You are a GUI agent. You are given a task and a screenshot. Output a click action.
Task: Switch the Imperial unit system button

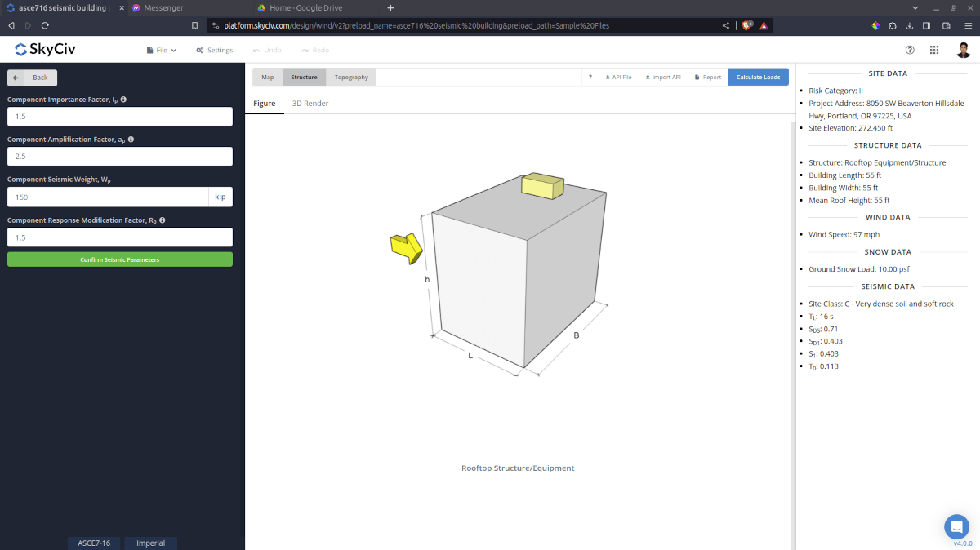pos(150,543)
